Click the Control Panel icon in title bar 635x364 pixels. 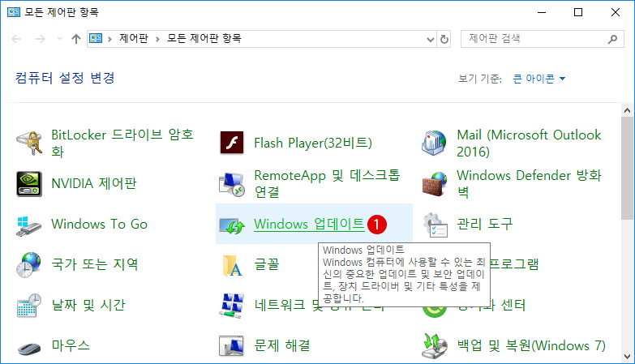tap(14, 12)
